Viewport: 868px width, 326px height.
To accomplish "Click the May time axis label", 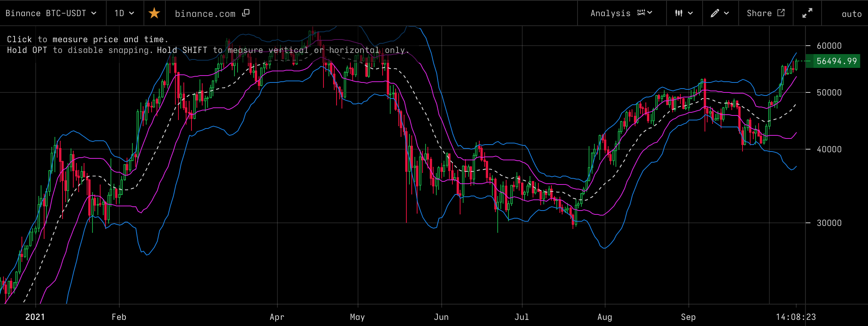I will (x=358, y=317).
